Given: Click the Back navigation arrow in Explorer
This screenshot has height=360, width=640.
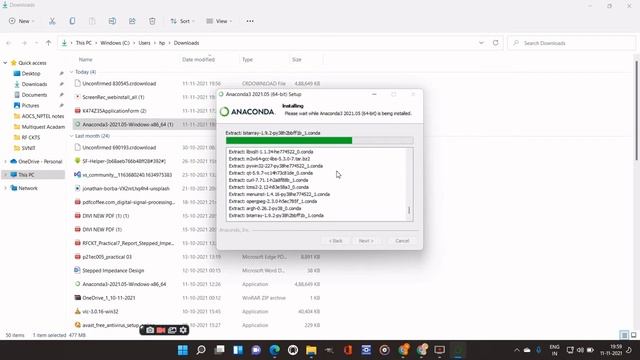Looking at the screenshot, I should pyautogui.click(x=9, y=43).
